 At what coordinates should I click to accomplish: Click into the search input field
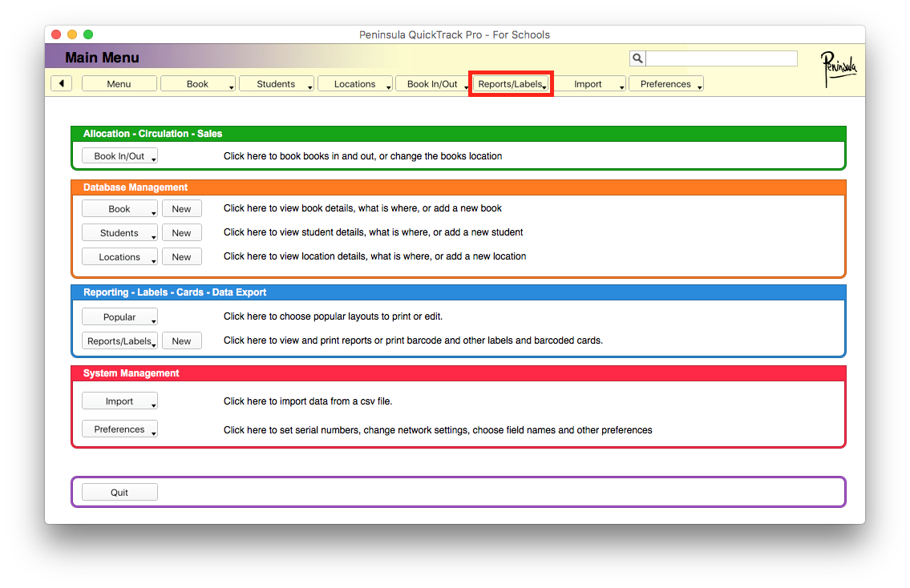722,58
